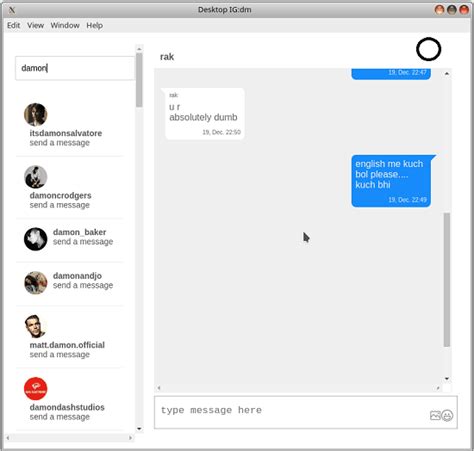
Task: Open itsdamonsalvatore profile picture
Action: pos(36,114)
